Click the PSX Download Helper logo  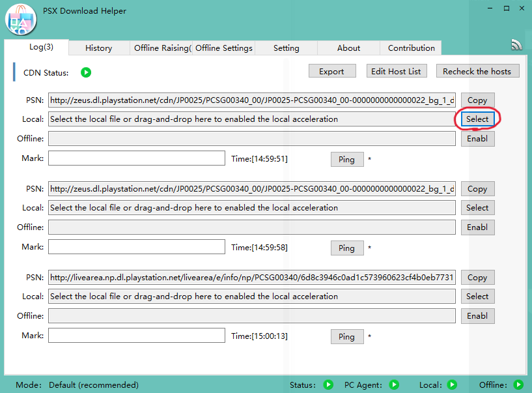click(20, 20)
